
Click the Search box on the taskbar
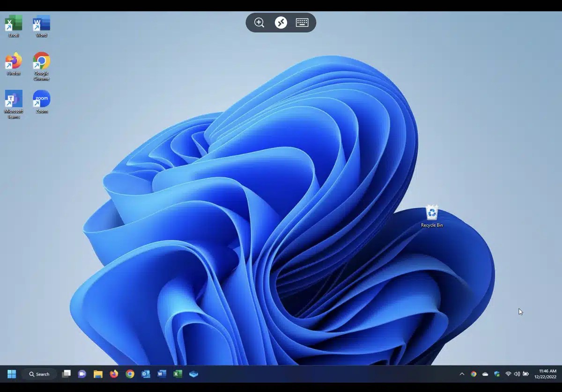click(39, 374)
